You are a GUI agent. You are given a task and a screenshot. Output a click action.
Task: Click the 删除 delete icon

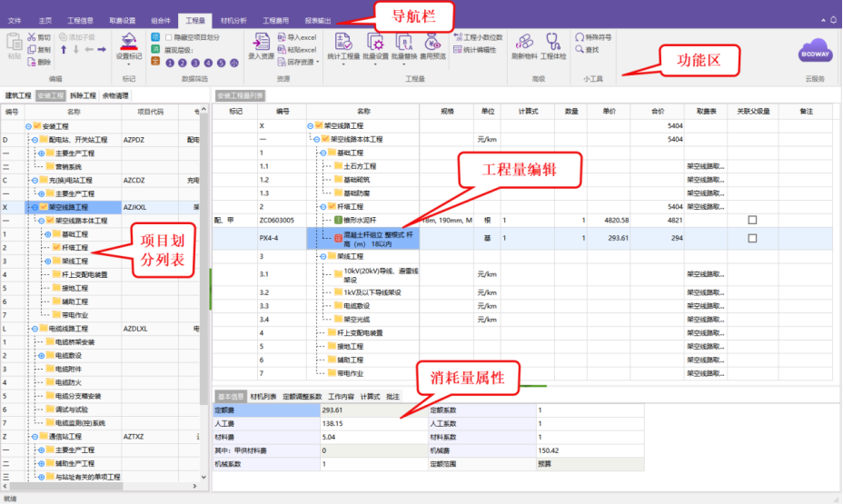tap(32, 62)
